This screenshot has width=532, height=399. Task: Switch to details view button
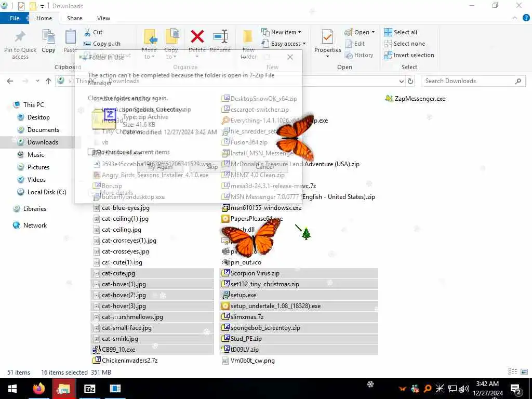[x=513, y=372]
